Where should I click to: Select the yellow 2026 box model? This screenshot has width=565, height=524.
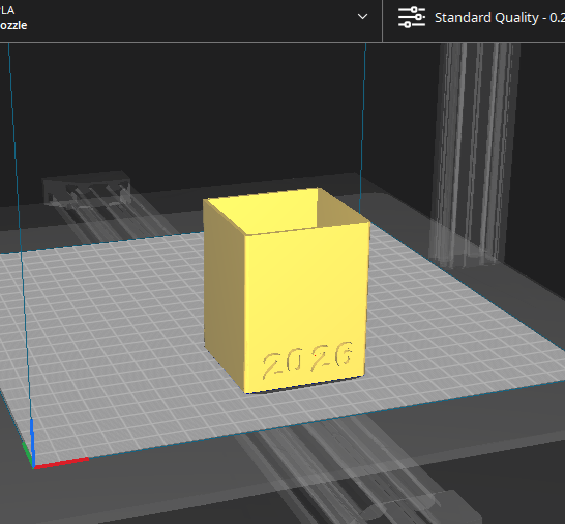click(x=287, y=290)
